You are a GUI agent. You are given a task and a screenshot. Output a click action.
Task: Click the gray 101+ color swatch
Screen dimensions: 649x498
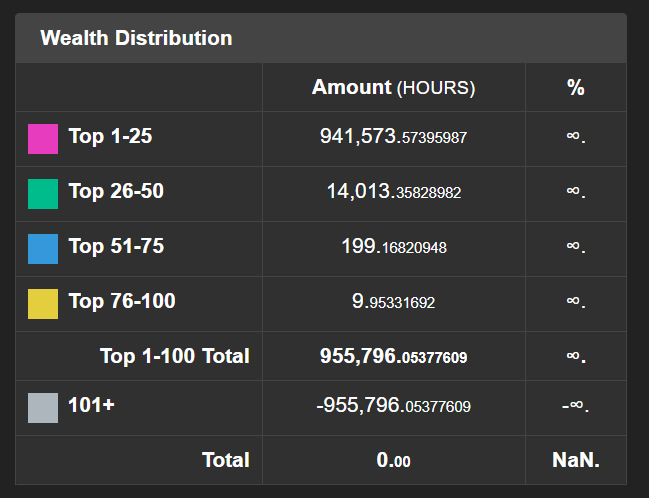click(43, 408)
